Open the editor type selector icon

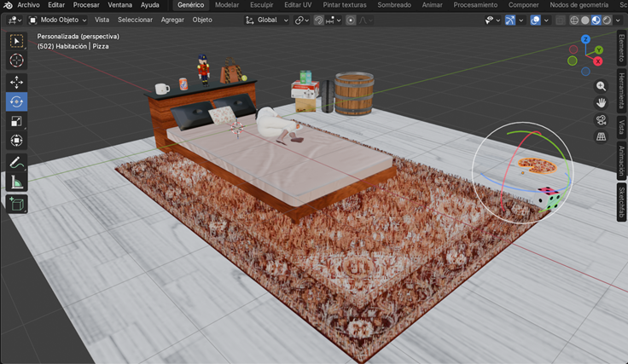click(15, 20)
